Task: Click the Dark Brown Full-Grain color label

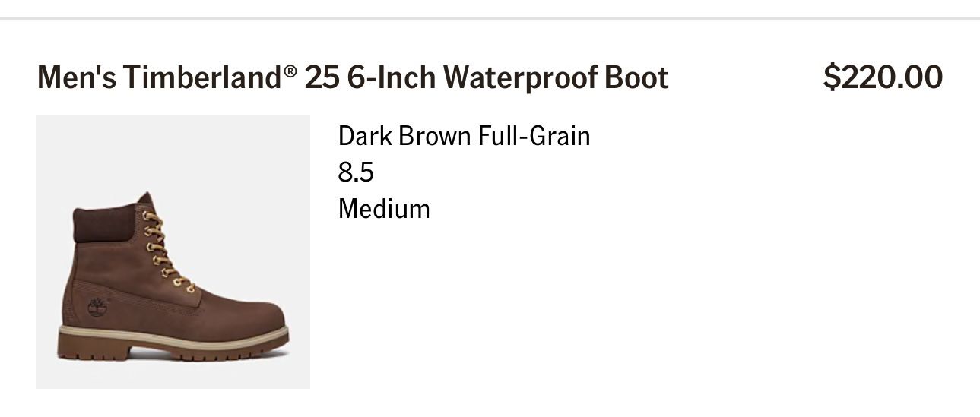Action: click(x=464, y=136)
